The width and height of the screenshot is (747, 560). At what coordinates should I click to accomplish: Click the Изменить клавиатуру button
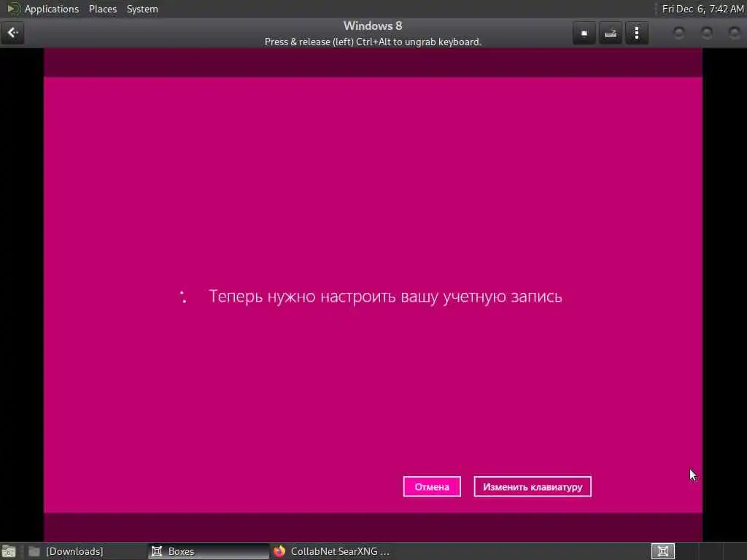point(532,486)
